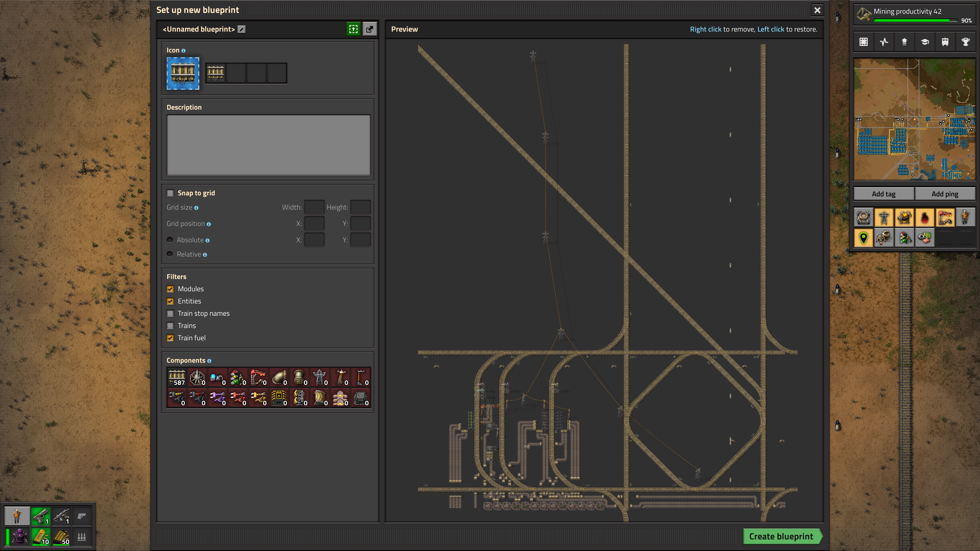Click the ammo slot showing 50

click(61, 536)
